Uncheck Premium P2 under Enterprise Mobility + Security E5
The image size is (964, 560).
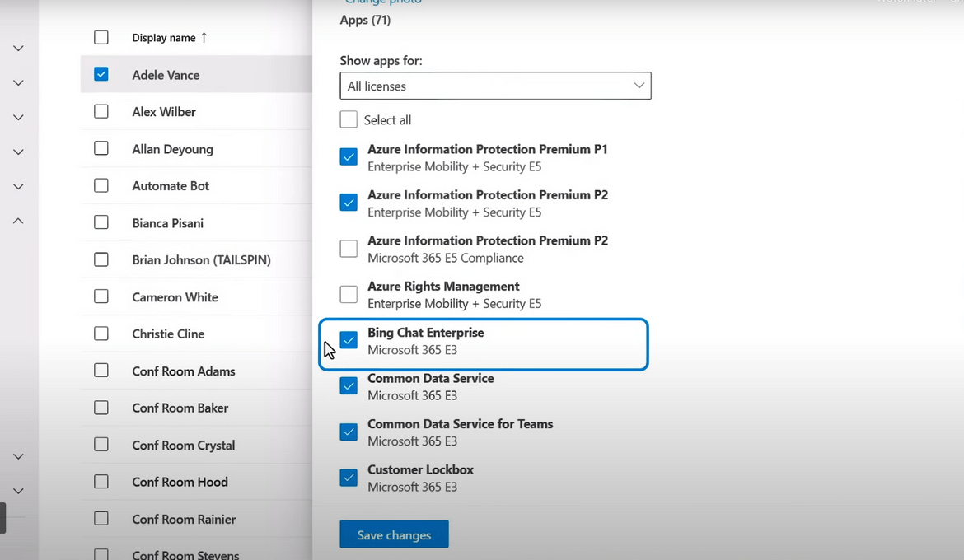coord(349,203)
